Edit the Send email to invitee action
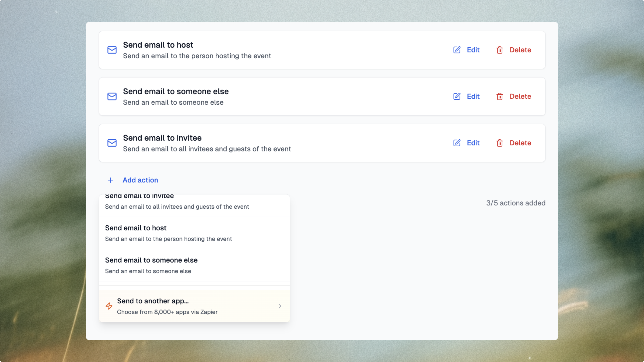The height and width of the screenshot is (362, 644). (473, 143)
